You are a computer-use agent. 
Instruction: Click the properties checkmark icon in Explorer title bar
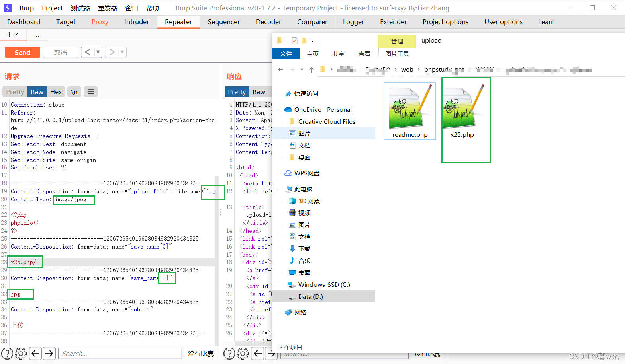pos(294,41)
